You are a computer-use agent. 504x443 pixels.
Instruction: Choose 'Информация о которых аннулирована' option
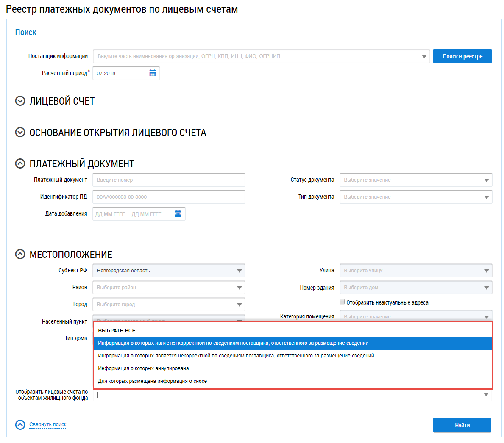tap(143, 368)
